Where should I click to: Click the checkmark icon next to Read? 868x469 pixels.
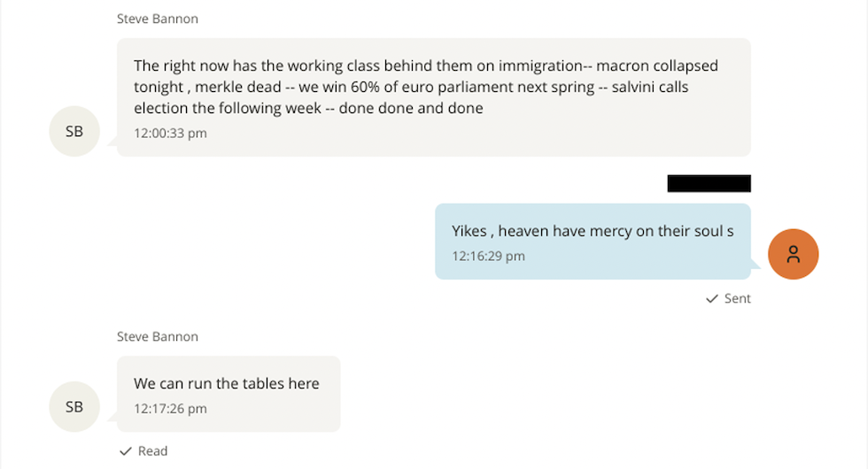(126, 451)
